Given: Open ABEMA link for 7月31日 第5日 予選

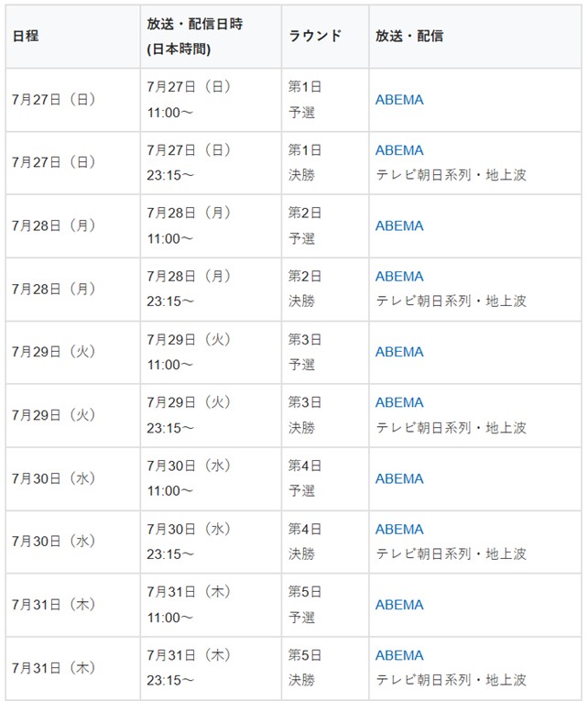Looking at the screenshot, I should pos(399,605).
